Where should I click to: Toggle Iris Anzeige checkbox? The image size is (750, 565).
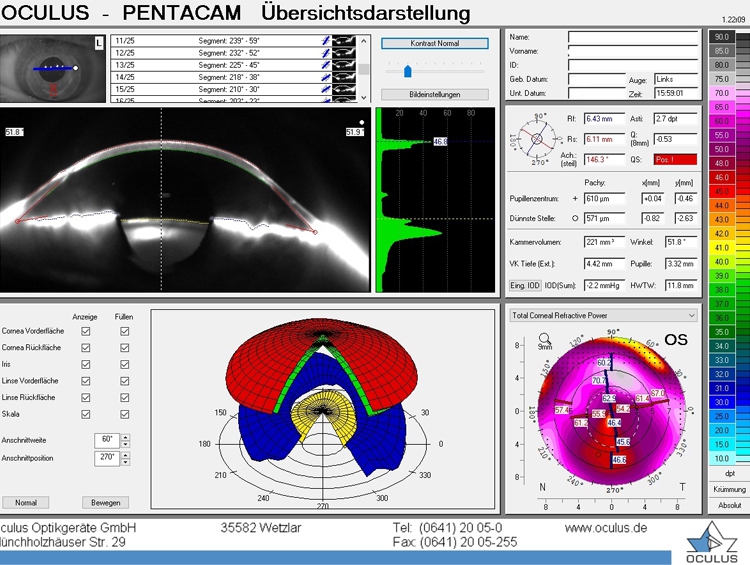click(x=86, y=365)
